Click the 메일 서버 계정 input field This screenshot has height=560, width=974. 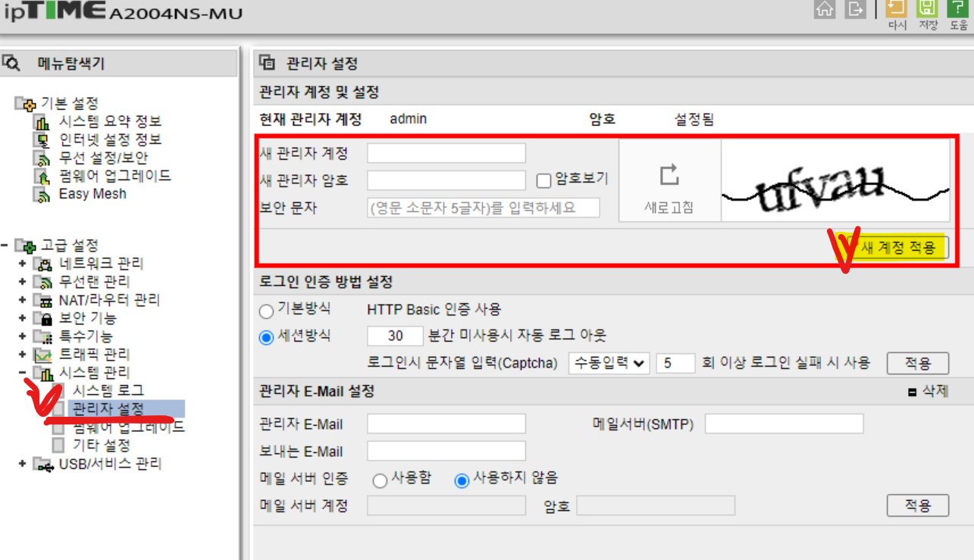446,505
